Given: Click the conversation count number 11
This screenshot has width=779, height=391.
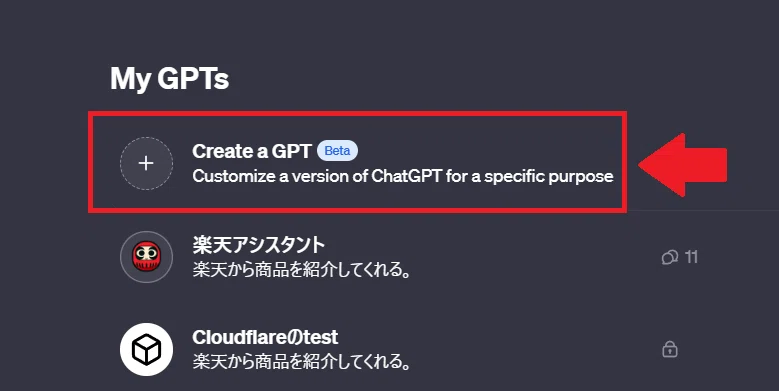Looking at the screenshot, I should click(691, 257).
